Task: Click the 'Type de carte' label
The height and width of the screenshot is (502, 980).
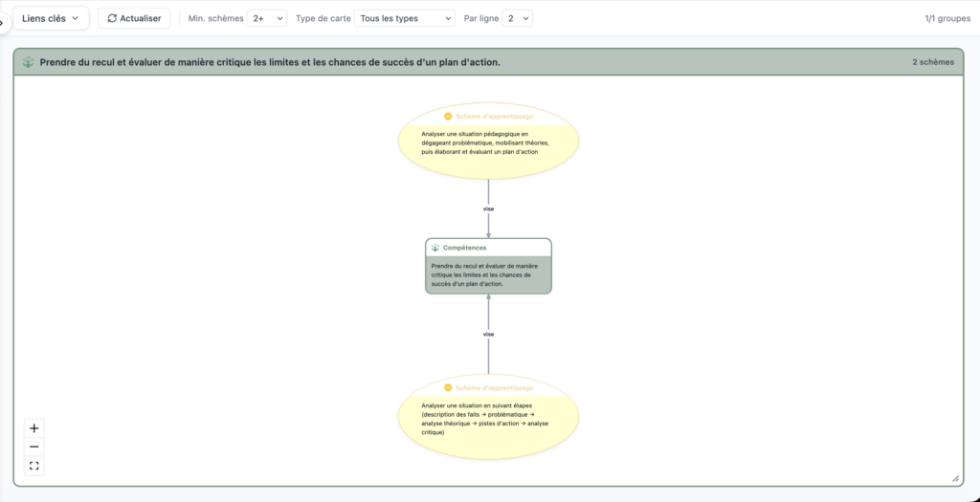Action: point(323,19)
